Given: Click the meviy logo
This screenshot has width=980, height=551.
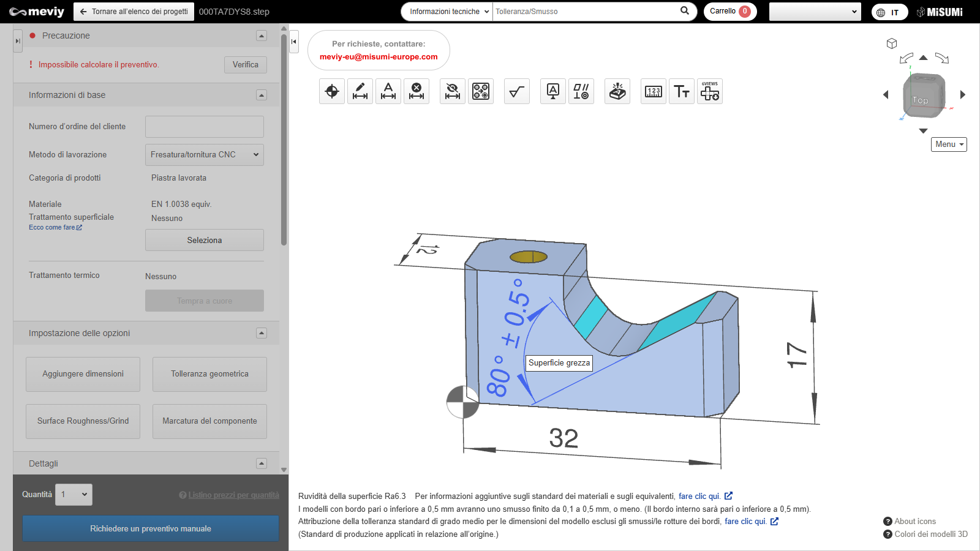Looking at the screenshot, I should tap(37, 12).
